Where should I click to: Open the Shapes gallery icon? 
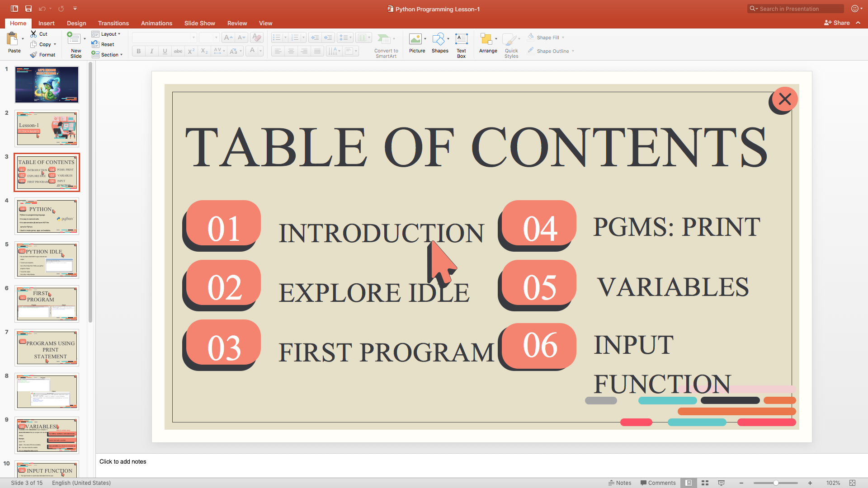(x=438, y=39)
